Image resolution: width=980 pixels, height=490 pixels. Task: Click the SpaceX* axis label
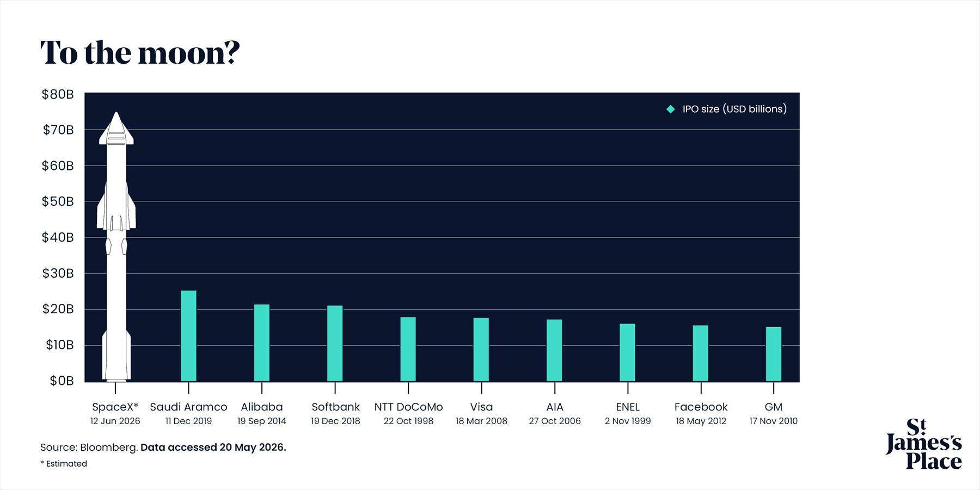tap(115, 407)
